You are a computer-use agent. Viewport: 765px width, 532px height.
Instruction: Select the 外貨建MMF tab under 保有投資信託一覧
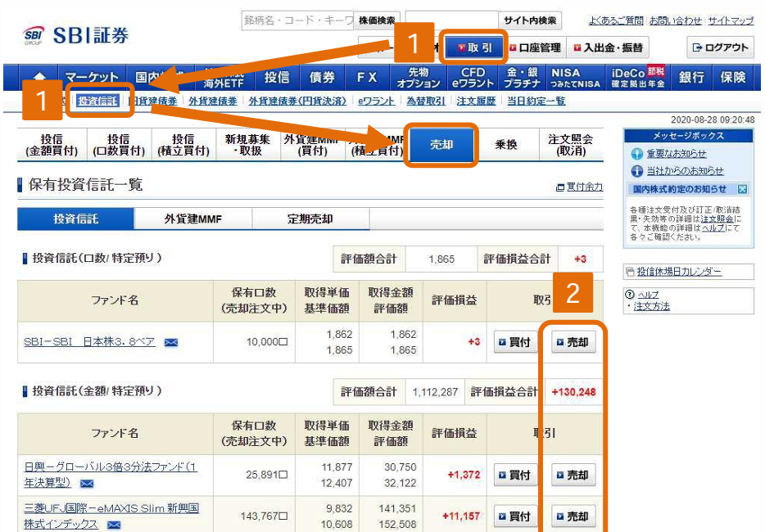tap(193, 219)
